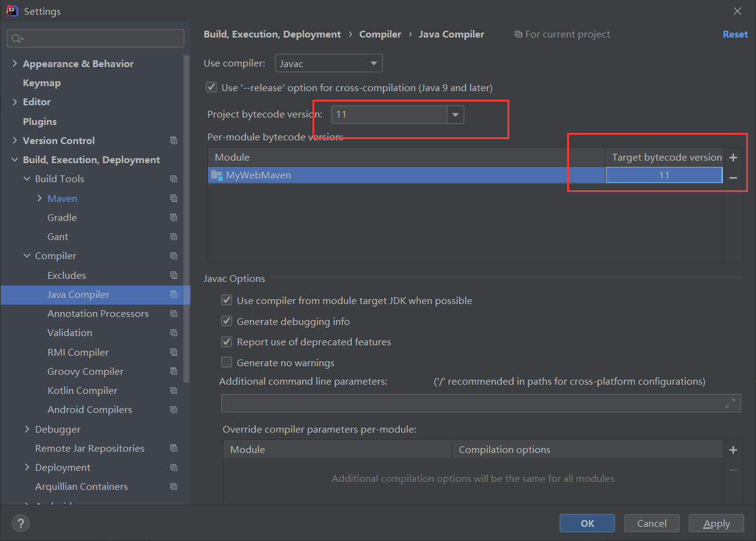Click the project-level icon beside Validation
Image resolution: width=756 pixels, height=541 pixels.
coord(173,332)
